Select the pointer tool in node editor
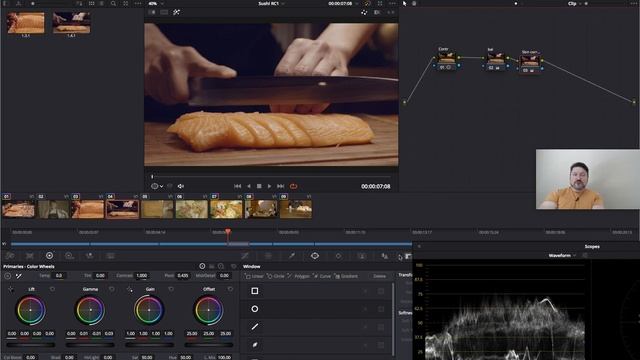The image size is (640, 360). point(404,3)
